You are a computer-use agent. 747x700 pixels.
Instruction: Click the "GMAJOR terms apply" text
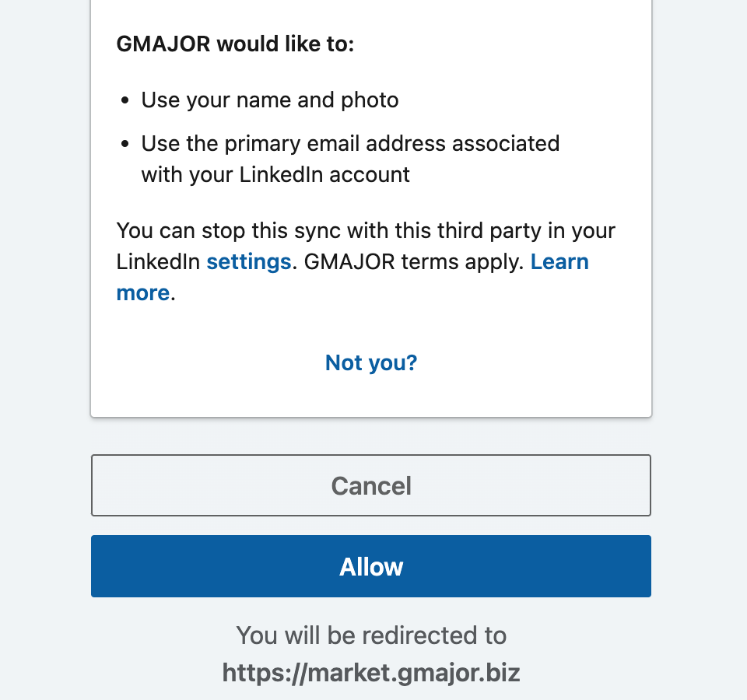[412, 262]
